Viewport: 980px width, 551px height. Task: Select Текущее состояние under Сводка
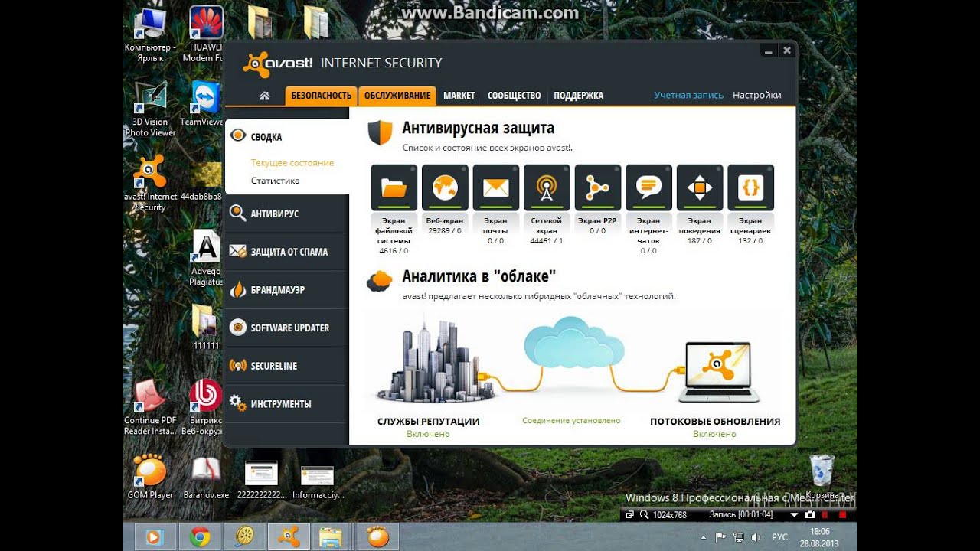tap(292, 163)
